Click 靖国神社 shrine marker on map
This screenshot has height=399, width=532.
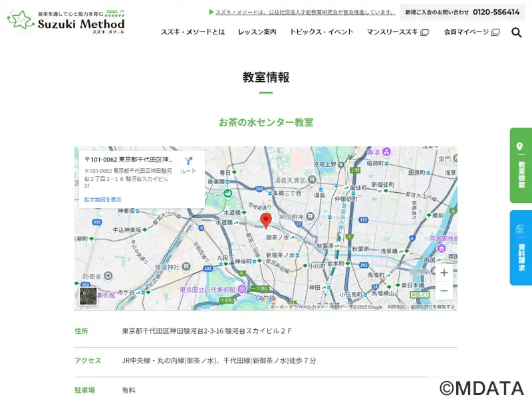pos(186,267)
